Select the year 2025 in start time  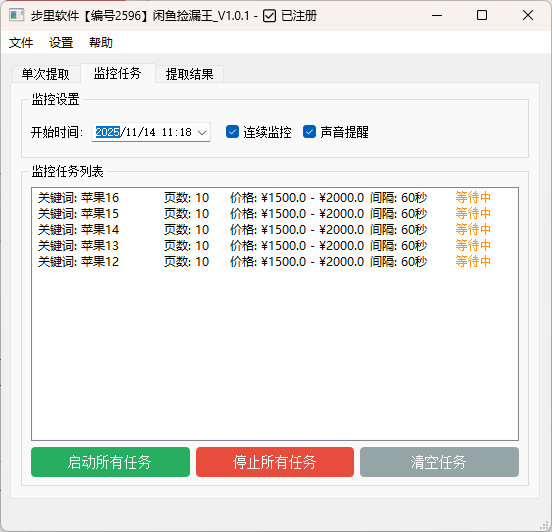[108, 132]
